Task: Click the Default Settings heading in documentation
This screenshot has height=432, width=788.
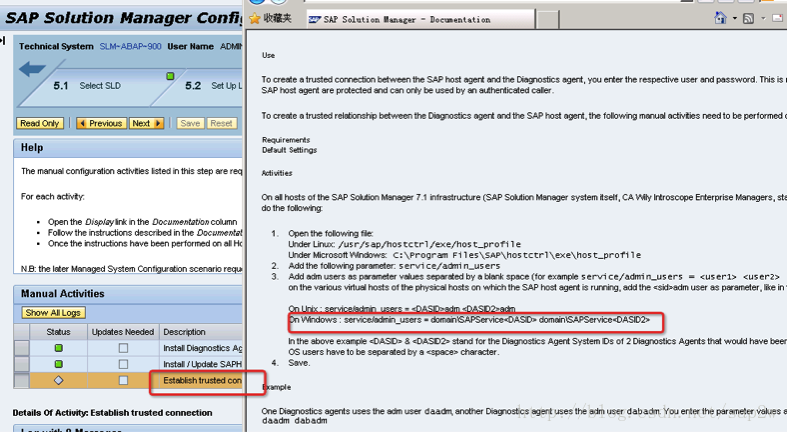Action: [289, 150]
